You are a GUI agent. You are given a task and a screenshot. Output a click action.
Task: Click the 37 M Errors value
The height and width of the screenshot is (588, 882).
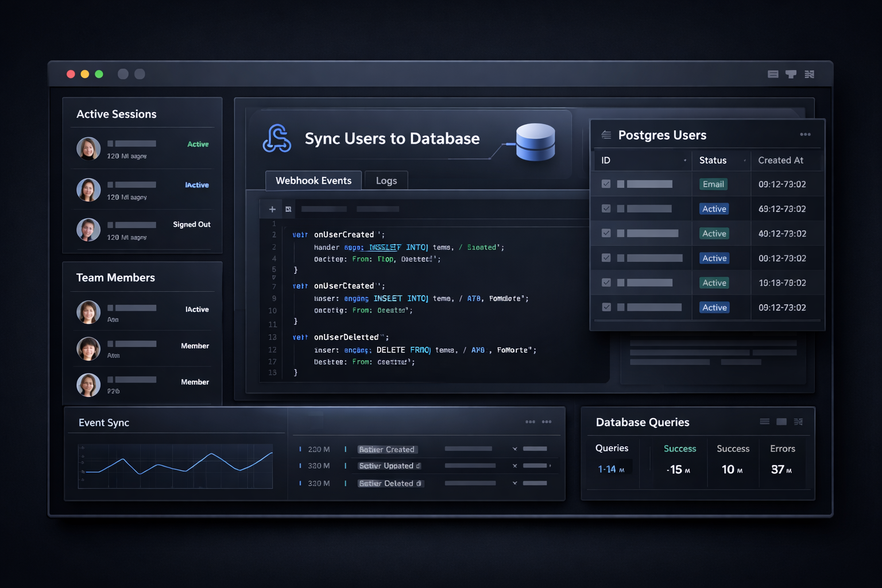pyautogui.click(x=782, y=470)
